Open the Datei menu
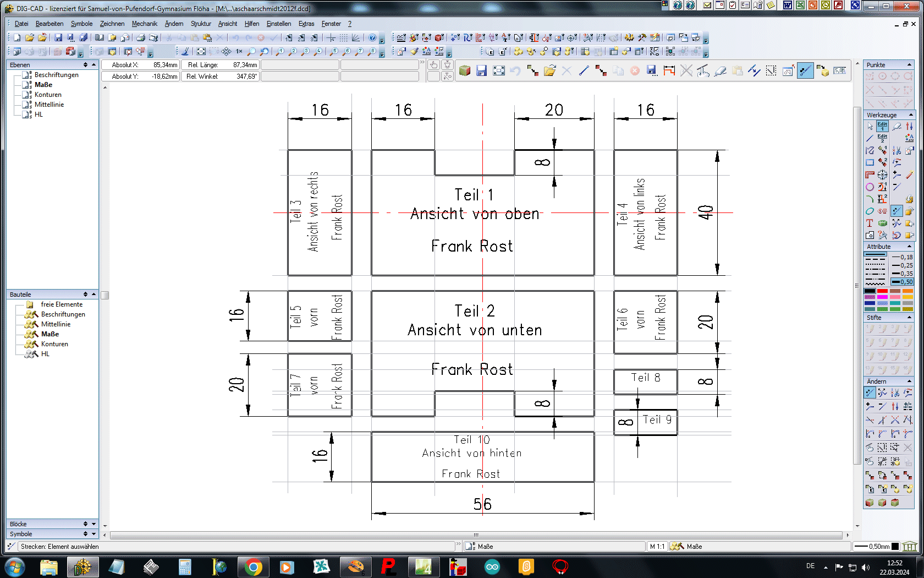The height and width of the screenshot is (578, 924). click(x=21, y=24)
